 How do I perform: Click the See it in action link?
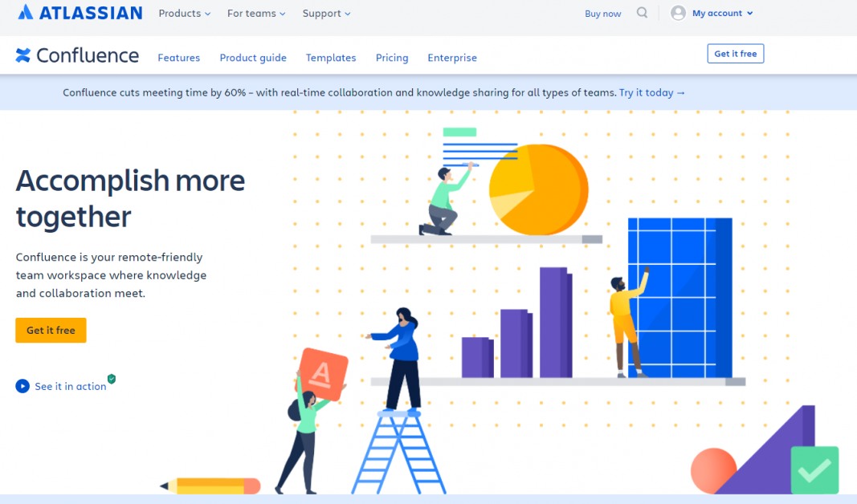click(71, 386)
